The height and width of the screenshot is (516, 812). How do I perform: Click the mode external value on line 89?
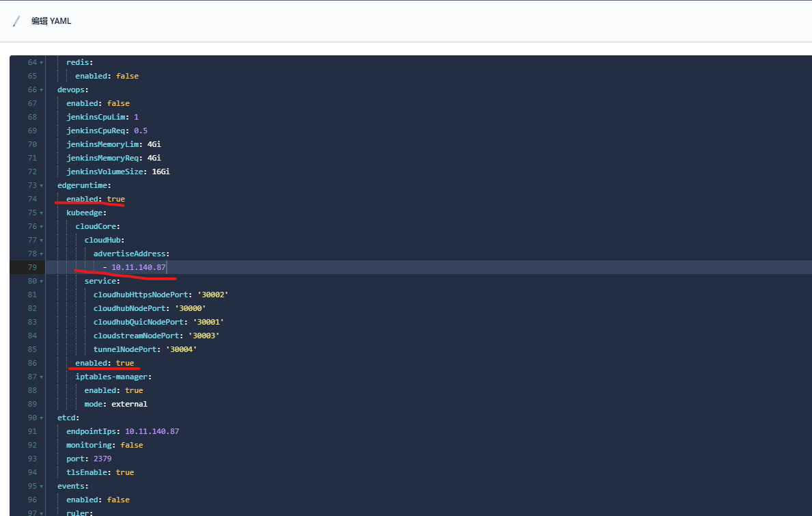pos(129,404)
